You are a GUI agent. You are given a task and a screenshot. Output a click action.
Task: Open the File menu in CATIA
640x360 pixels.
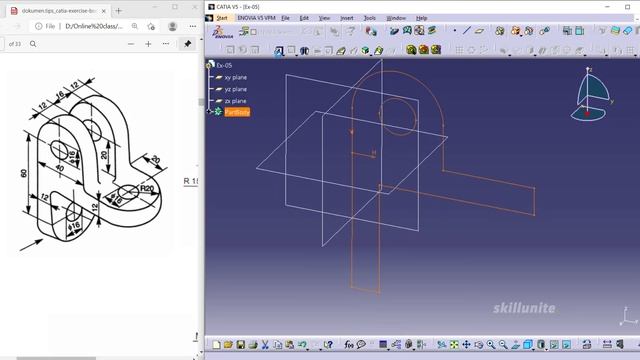pyautogui.click(x=285, y=18)
